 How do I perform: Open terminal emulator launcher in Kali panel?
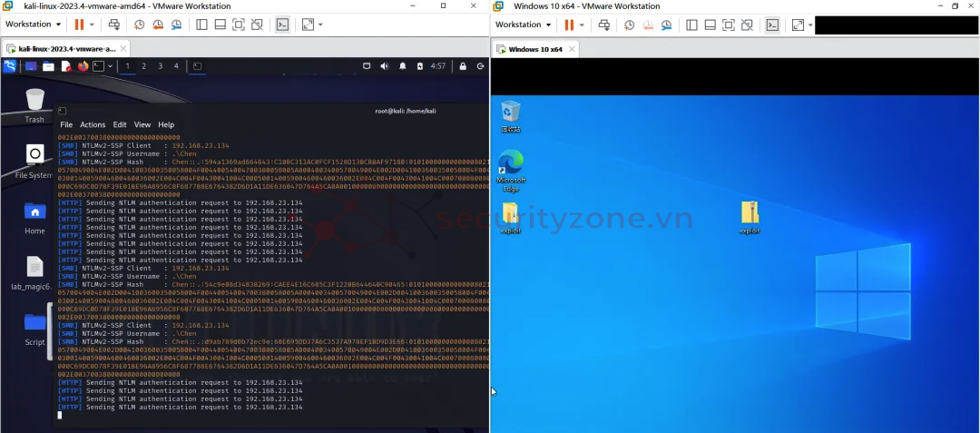[98, 66]
